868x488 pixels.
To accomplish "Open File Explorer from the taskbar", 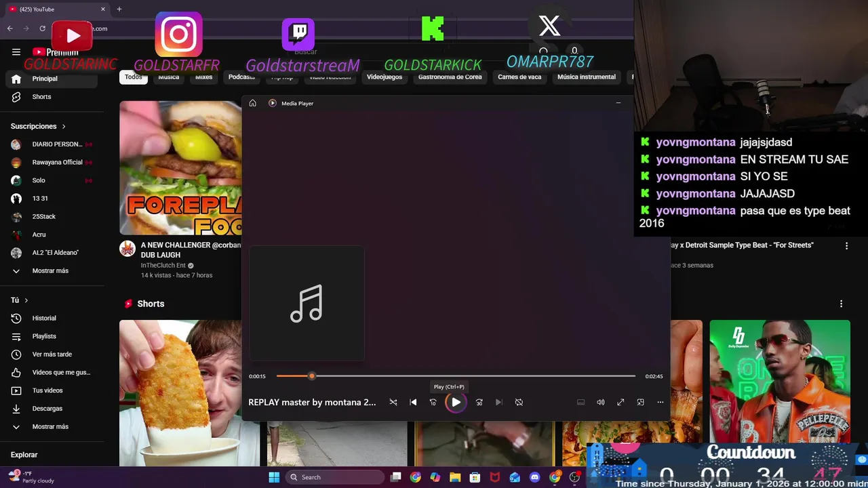I will coord(455,477).
